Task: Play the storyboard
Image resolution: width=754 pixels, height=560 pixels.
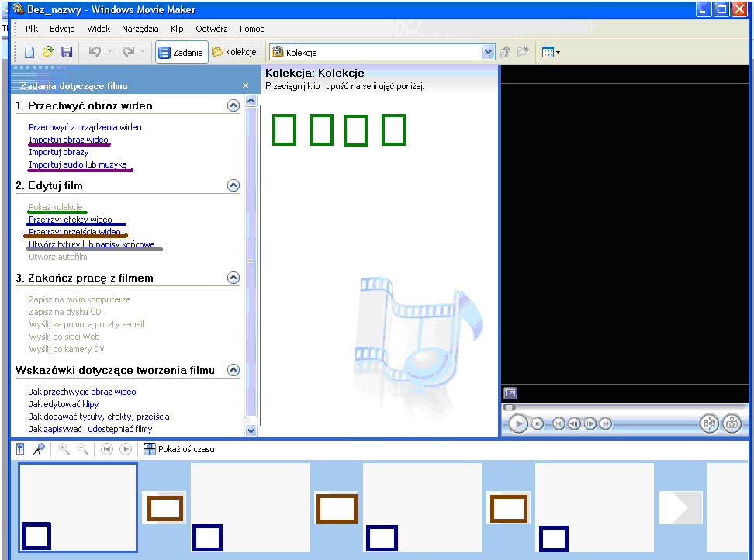Action: click(x=126, y=449)
